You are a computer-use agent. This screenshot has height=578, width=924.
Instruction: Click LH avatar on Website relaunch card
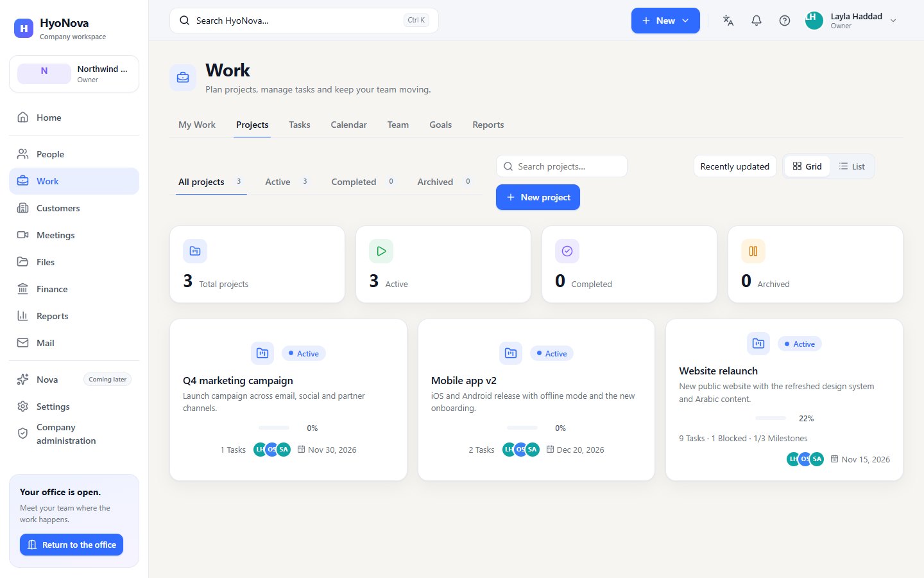tap(794, 459)
